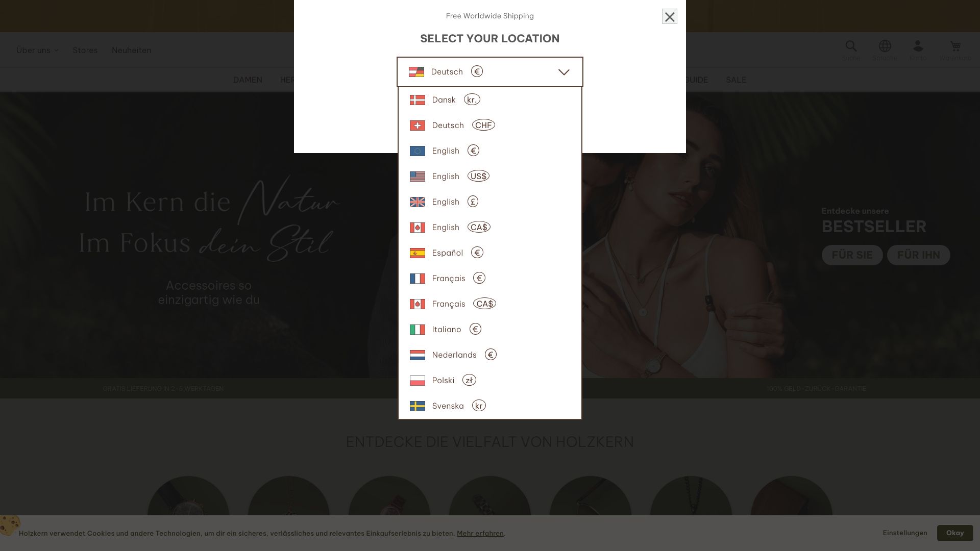Click the US$ currency badge
980x551 pixels.
click(478, 176)
